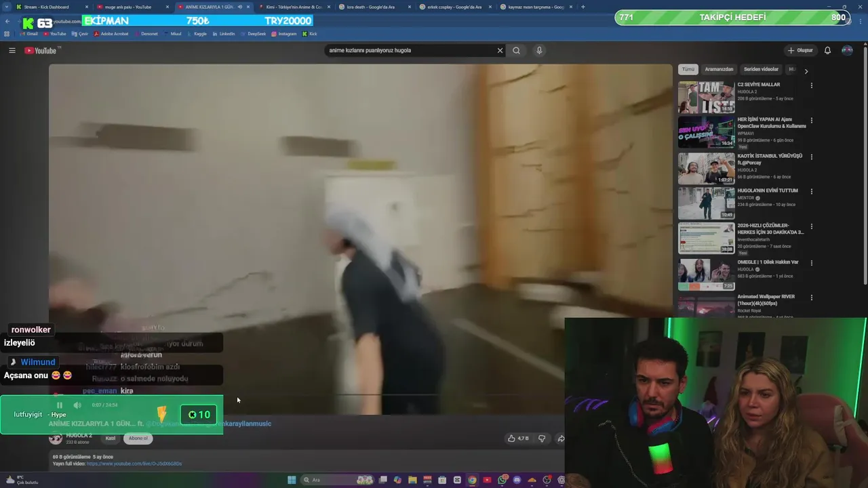The height and width of the screenshot is (488, 868).
Task: Open C2 SEVİYE MALLAR video thumbnail
Action: point(706,97)
